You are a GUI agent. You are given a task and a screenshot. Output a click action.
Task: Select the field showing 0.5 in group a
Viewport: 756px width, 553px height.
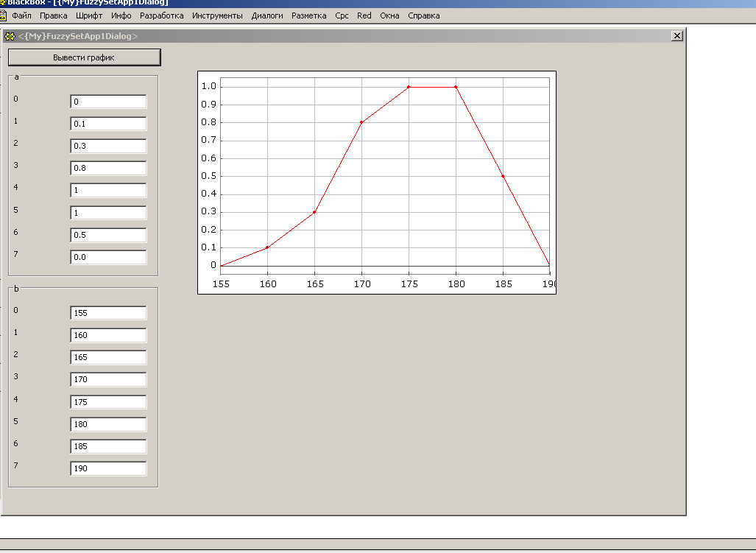coord(108,235)
